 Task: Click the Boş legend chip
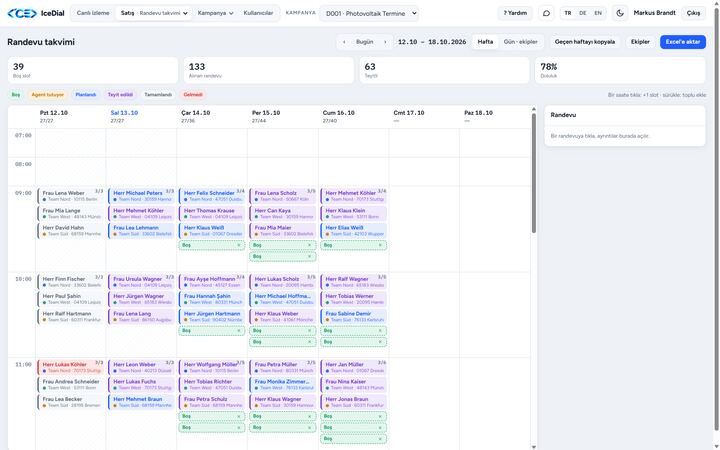[16, 95]
